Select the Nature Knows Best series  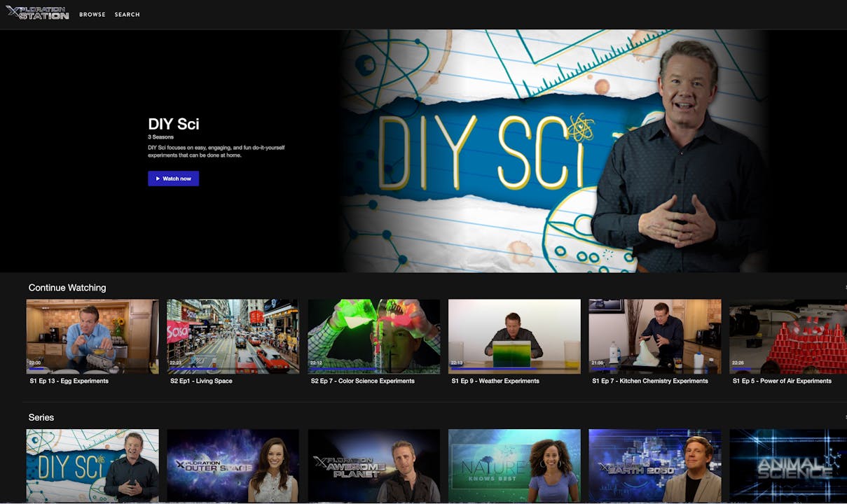[x=514, y=465]
